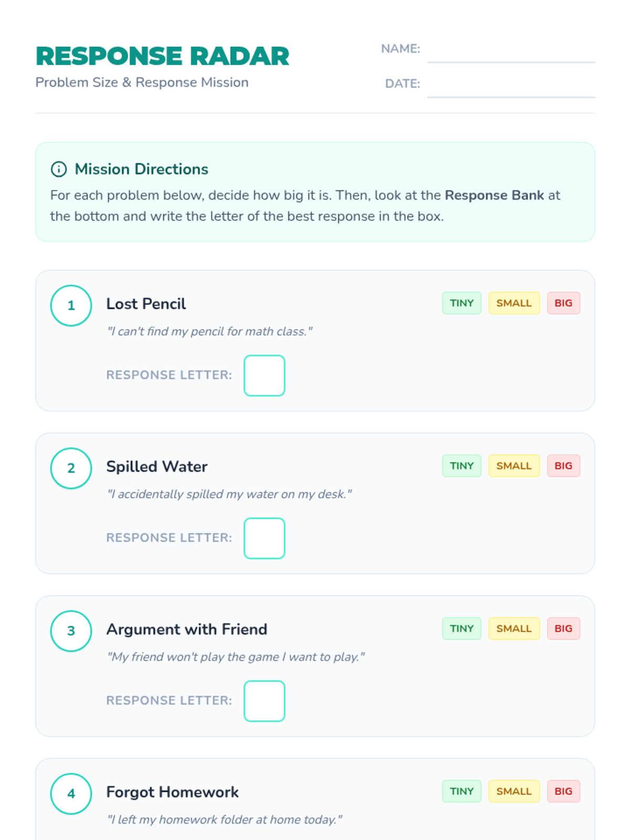This screenshot has width=630, height=840.
Task: Click the number 3 circle badge
Action: tap(71, 631)
